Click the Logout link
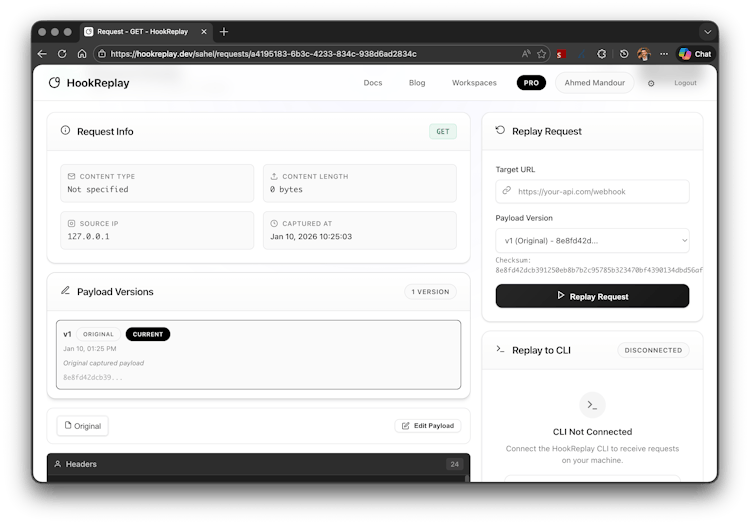The image size is (750, 525). tap(685, 83)
